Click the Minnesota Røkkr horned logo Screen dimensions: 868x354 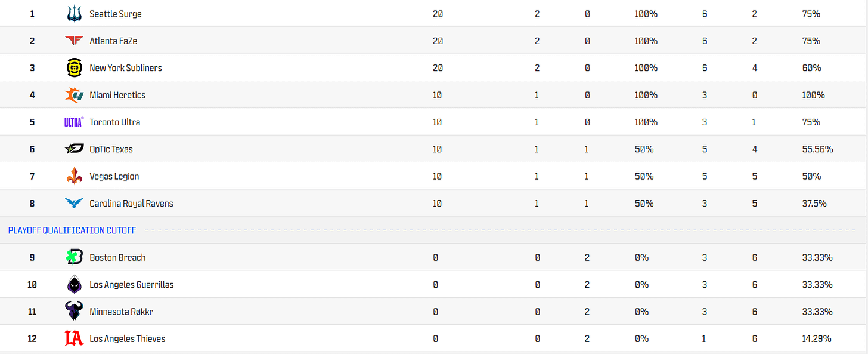pos(74,311)
